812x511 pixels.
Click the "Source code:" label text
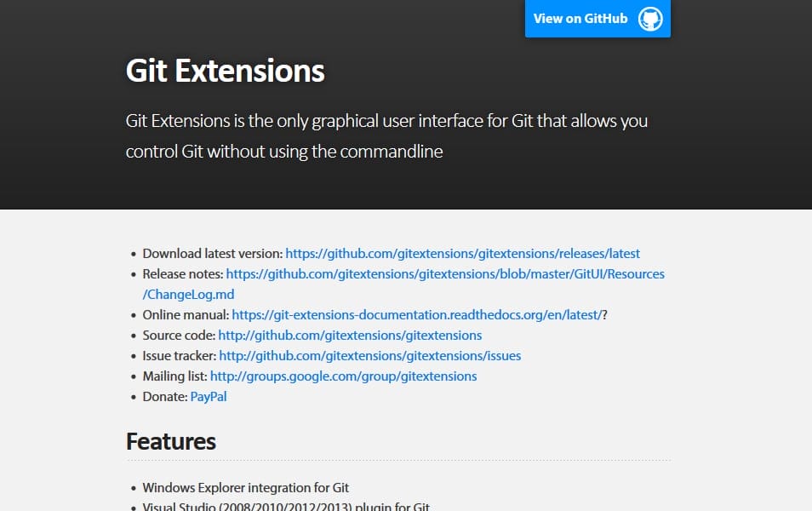click(x=179, y=336)
